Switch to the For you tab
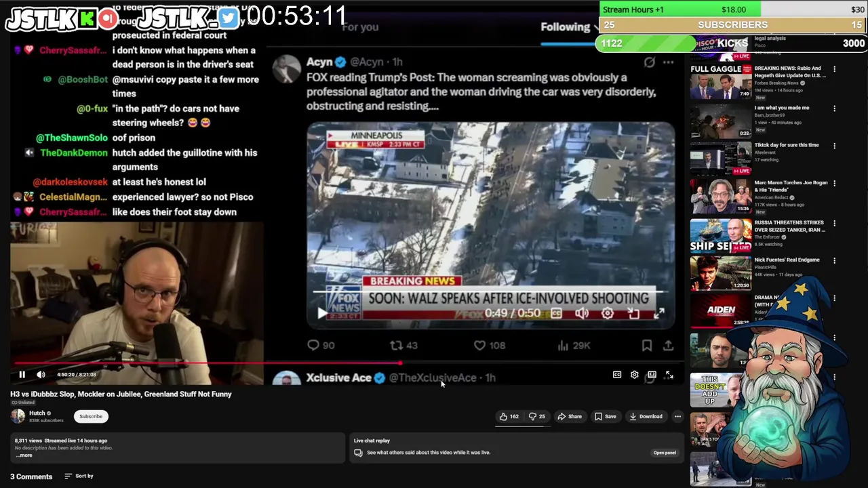Screen dimensions: 868x488 coord(360,27)
